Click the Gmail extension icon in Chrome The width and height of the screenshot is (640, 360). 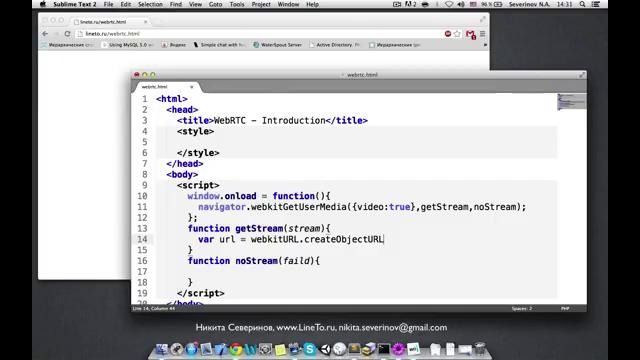point(471,34)
